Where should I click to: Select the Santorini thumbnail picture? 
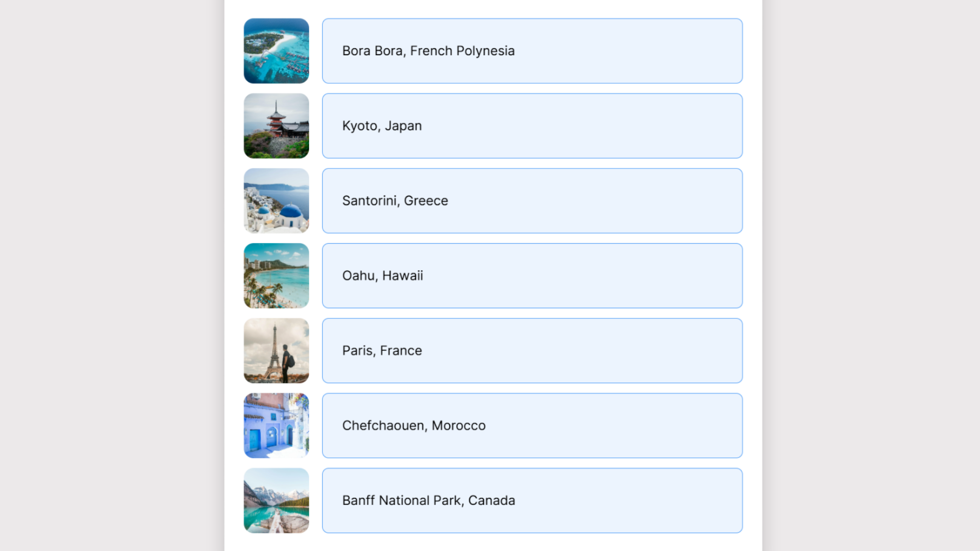point(276,201)
